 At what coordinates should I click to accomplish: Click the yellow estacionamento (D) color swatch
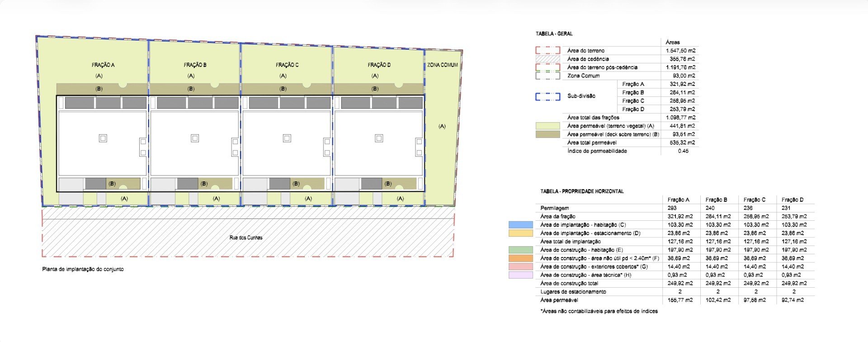pos(520,233)
